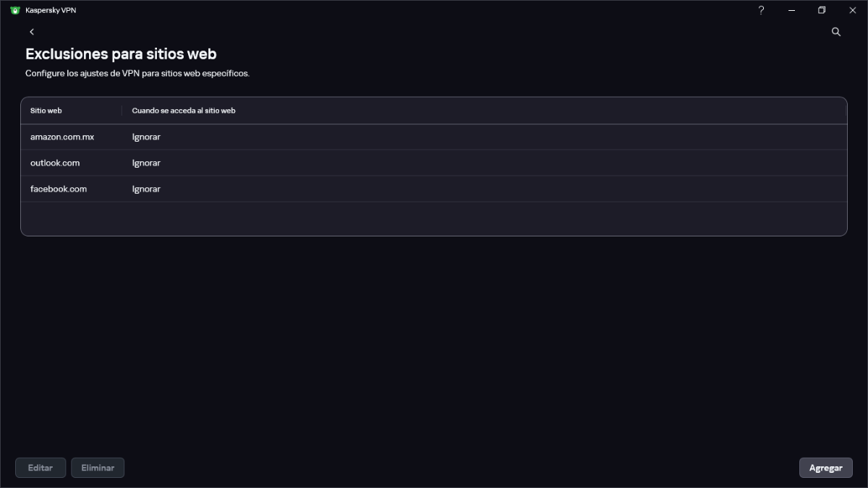868x488 pixels.
Task: Minimize the Kaspersky VPN window
Action: pyautogui.click(x=791, y=10)
